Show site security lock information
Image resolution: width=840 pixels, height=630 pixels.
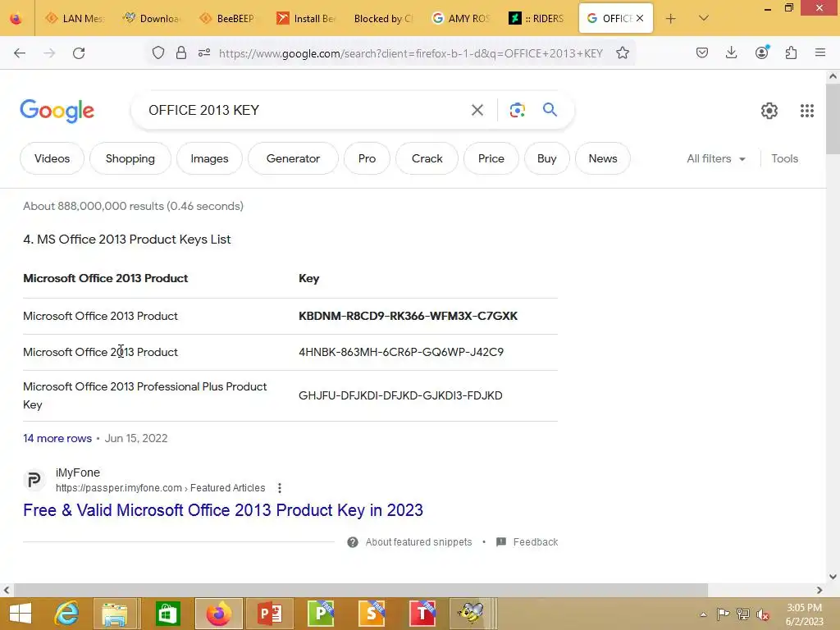click(181, 52)
